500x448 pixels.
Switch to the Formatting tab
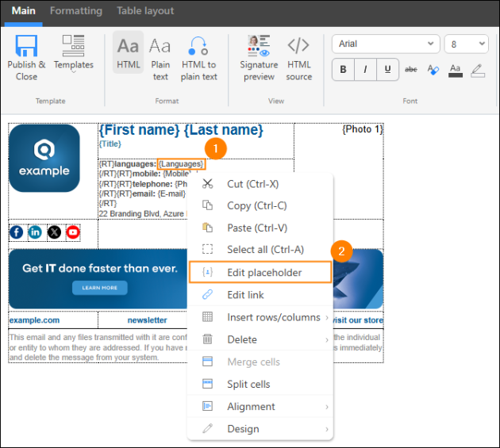pyautogui.click(x=76, y=11)
